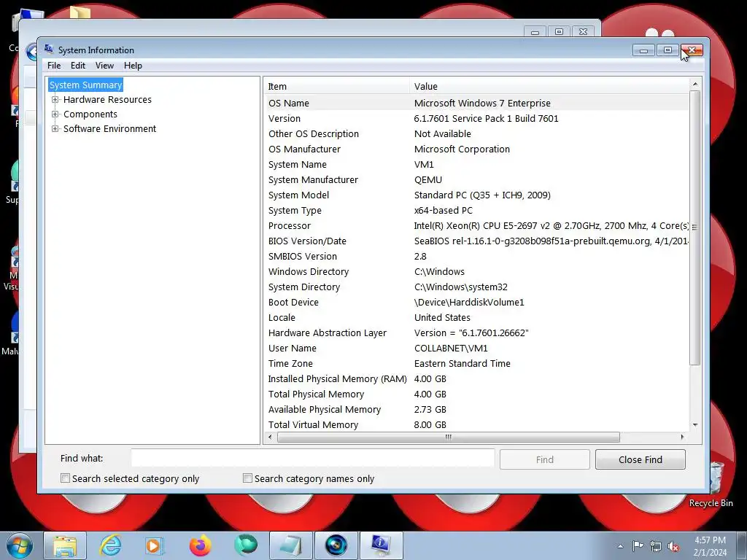Select the Total Virtual Memory row
Viewport: 747px width, 560px height.
click(x=476, y=425)
